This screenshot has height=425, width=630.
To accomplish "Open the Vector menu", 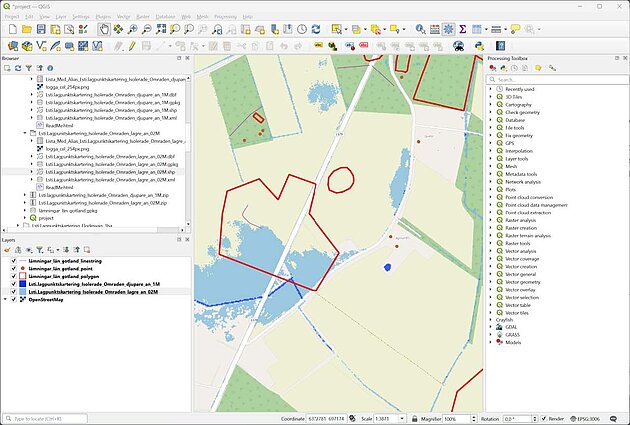I will 124,16.
